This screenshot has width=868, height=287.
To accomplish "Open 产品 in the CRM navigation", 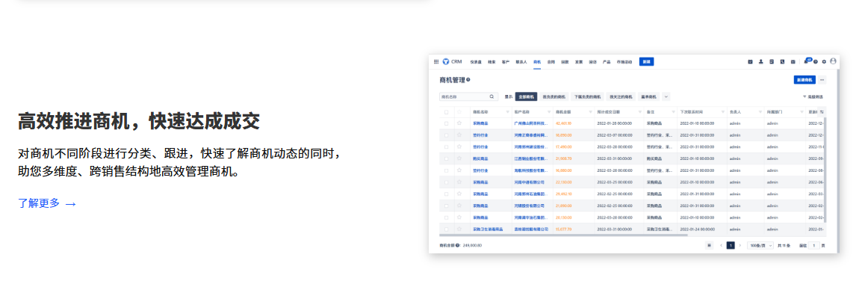I will pyautogui.click(x=606, y=61).
